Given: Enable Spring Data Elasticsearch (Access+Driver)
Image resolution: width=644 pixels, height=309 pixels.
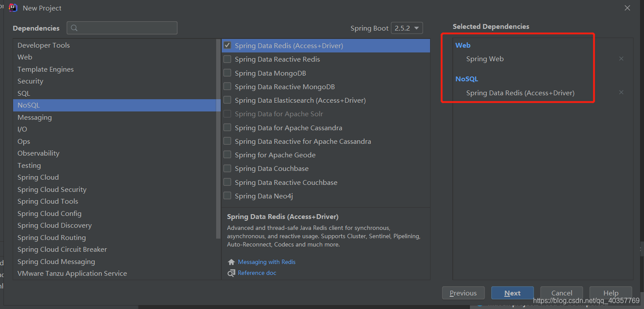Looking at the screenshot, I should coord(227,100).
